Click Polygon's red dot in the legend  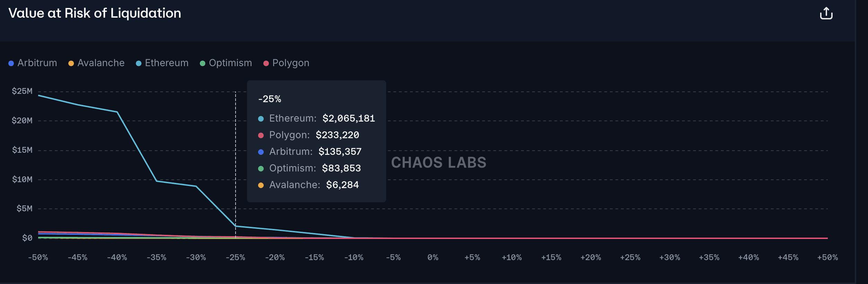(x=266, y=63)
